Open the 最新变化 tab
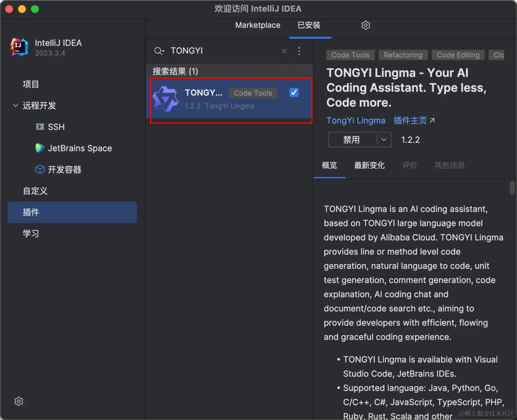This screenshot has height=420, width=517. click(369, 165)
